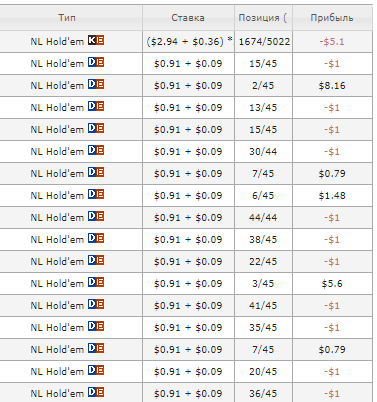This screenshot has width=377, height=402.
Task: Select the 3/45 position cell
Action: pyautogui.click(x=264, y=284)
